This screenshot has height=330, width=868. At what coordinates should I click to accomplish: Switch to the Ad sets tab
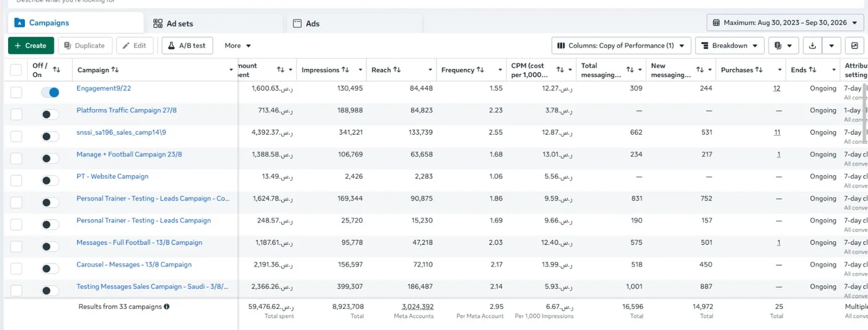[x=215, y=24]
